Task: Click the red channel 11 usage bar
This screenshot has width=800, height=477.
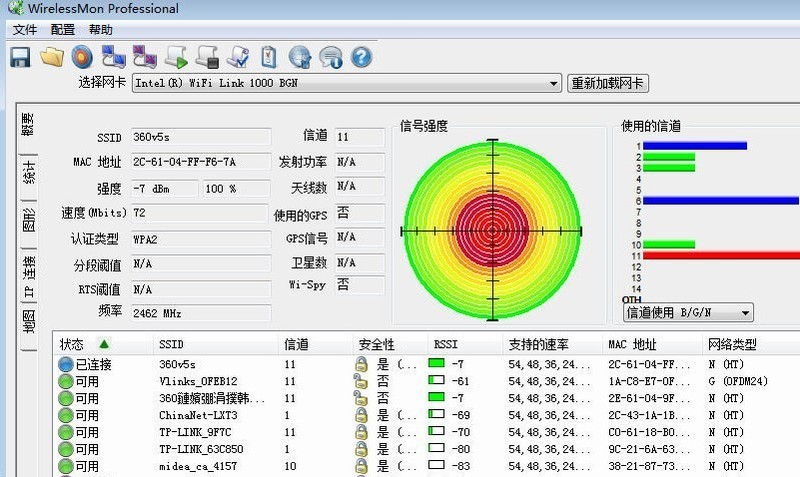Action: (721, 255)
